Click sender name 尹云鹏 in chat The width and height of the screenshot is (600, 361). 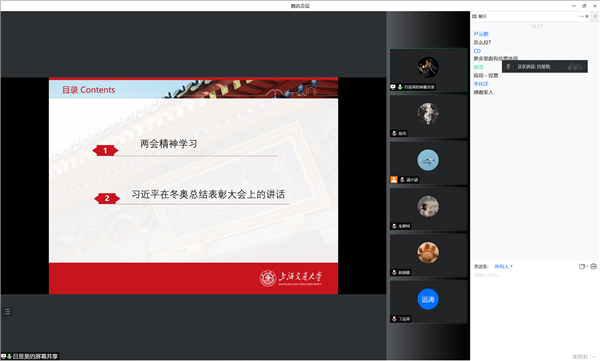(x=481, y=34)
